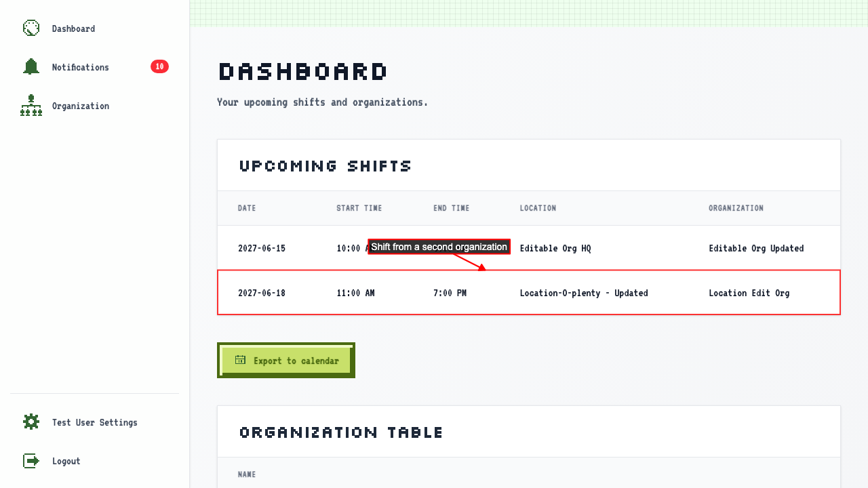Click the Logout arrow icon
Screen dimensions: 868x488
(31, 461)
